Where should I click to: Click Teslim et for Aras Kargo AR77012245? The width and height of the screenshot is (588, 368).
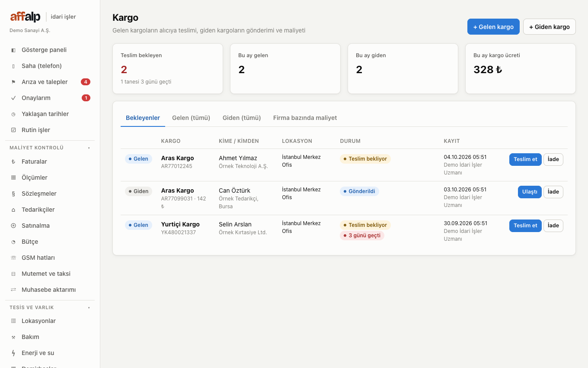coord(525,159)
